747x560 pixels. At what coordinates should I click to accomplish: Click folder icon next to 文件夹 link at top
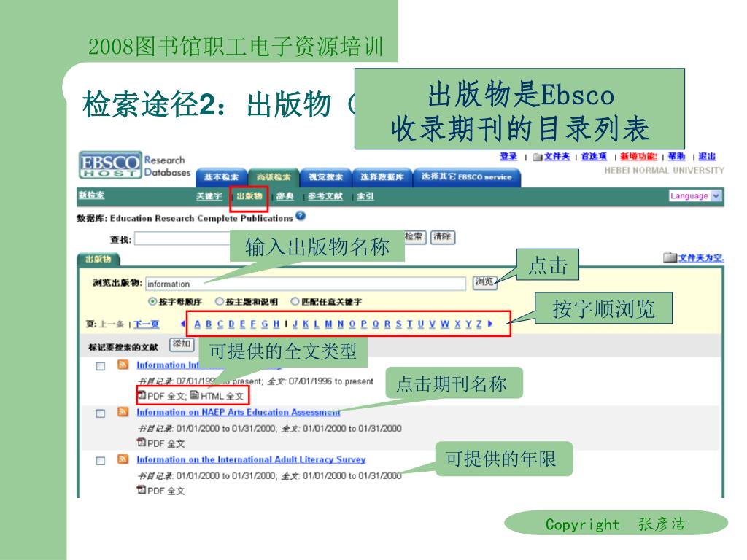click(538, 157)
